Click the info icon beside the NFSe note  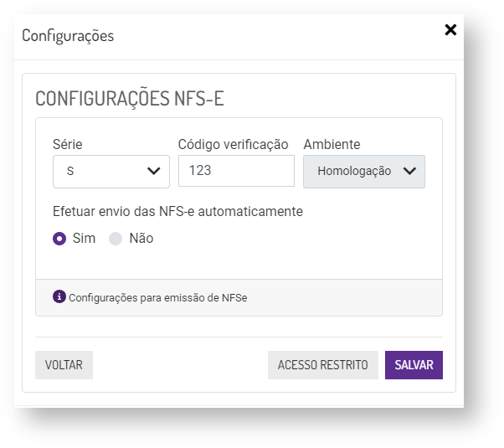(x=59, y=296)
